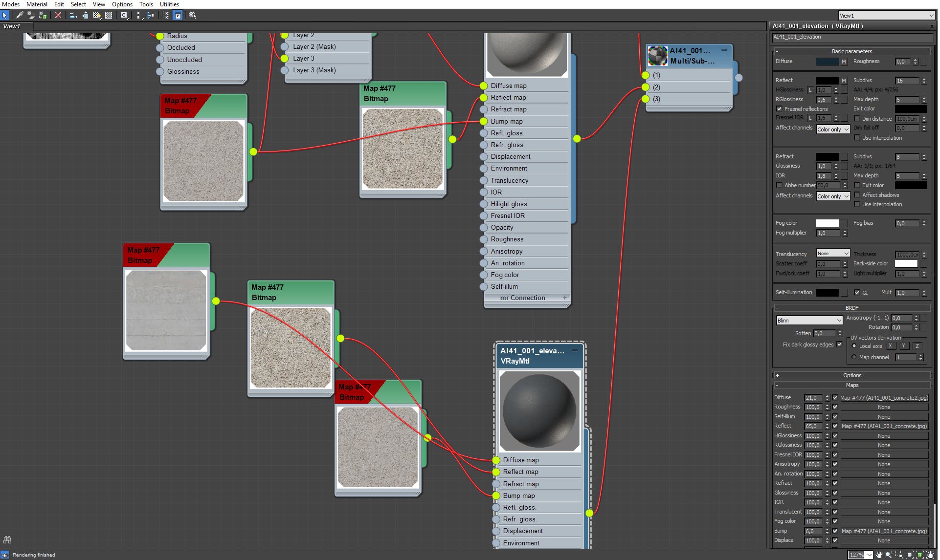This screenshot has width=940, height=560.
Task: Open the BRDF Blinn type dropdown
Action: [x=809, y=321]
